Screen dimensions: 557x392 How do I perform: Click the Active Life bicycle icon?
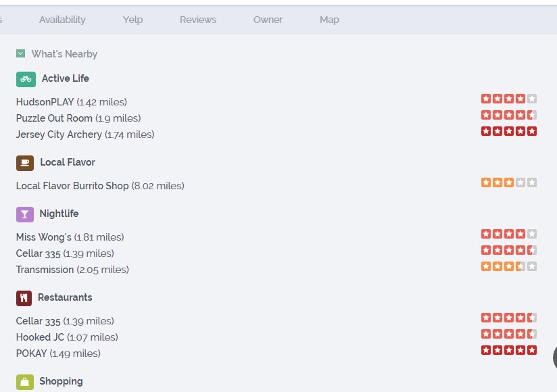[x=26, y=79]
